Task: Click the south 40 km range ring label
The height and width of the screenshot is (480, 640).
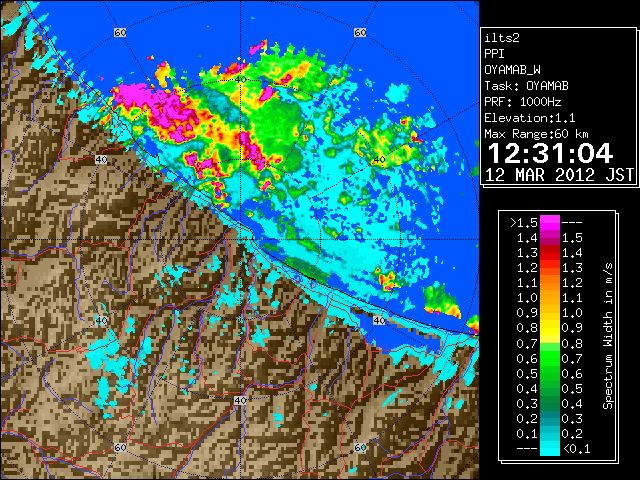Action: 240,400
